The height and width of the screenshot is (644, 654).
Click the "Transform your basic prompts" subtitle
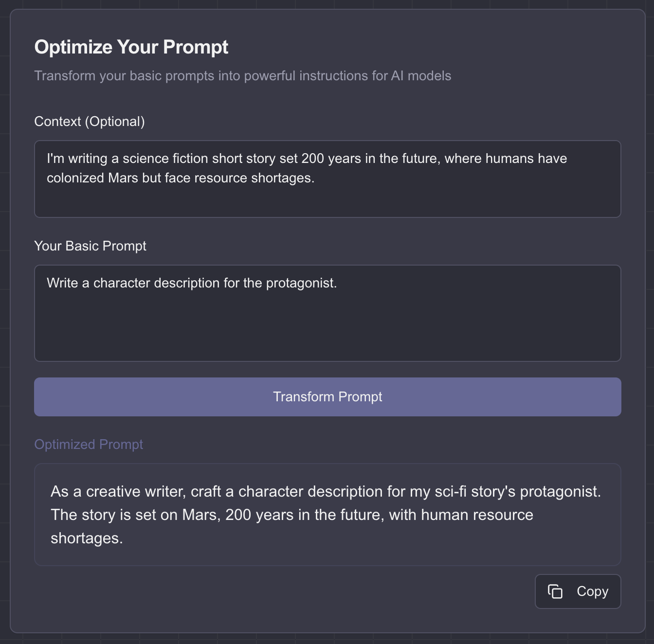click(242, 76)
